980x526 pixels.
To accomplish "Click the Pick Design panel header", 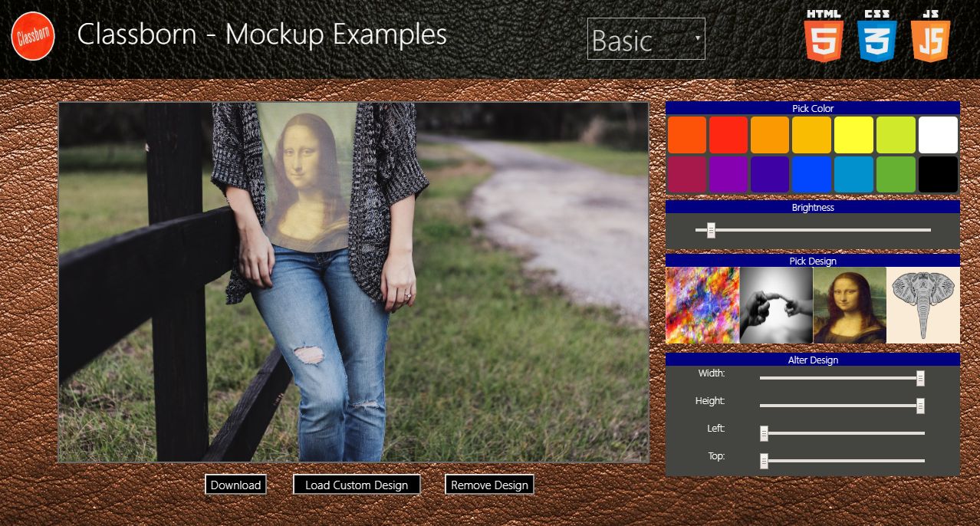I will coord(813,261).
